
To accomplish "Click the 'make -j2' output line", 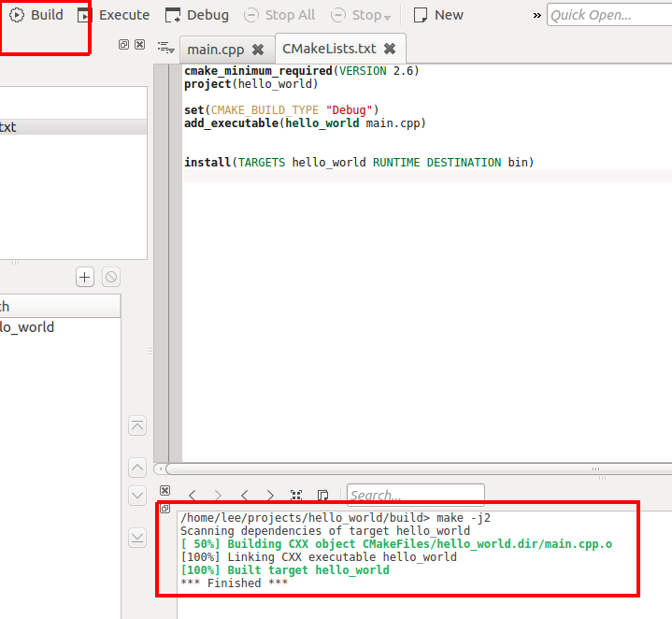I will point(336,518).
